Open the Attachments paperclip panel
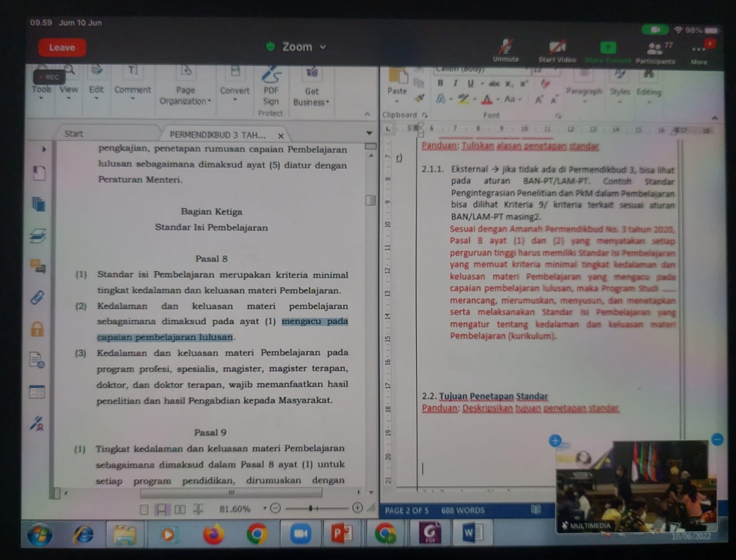736x560 pixels. pos(37,297)
